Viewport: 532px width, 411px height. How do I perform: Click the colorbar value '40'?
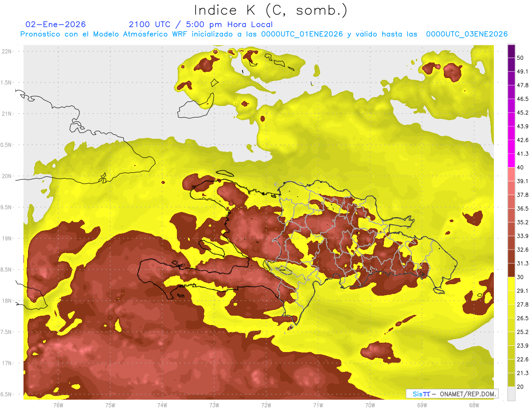tap(520, 168)
